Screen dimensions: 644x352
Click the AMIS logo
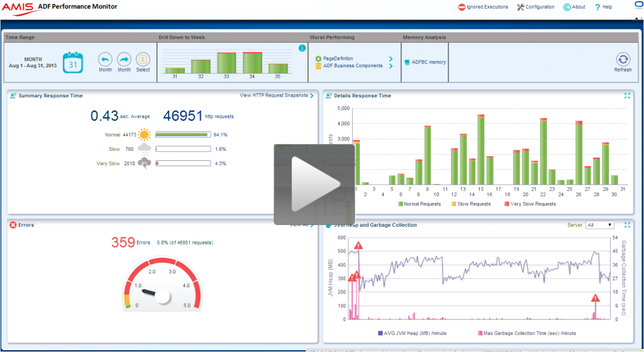(18, 8)
